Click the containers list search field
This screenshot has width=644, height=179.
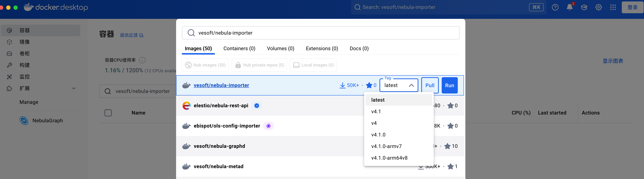point(138,91)
